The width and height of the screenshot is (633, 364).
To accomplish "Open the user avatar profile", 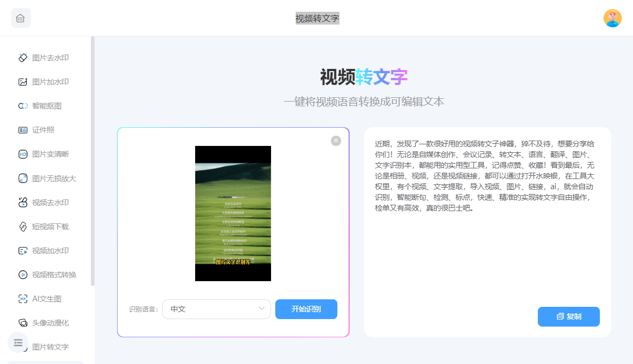I will [x=612, y=18].
